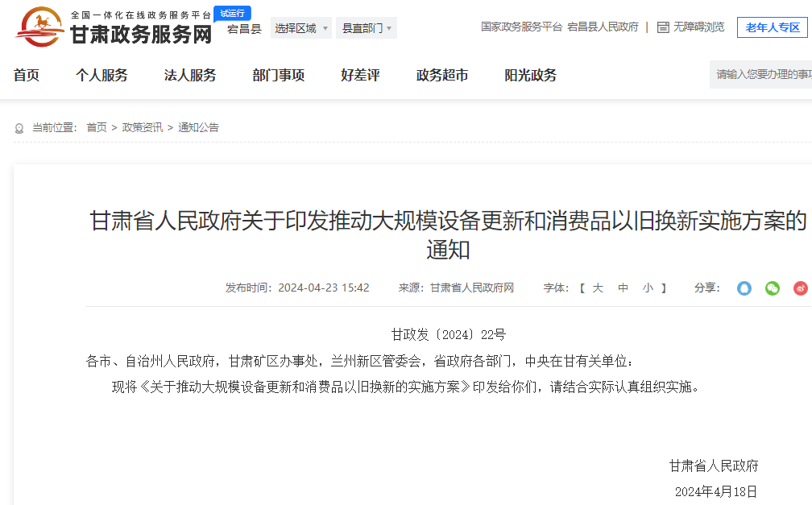Share article via Weibo icon
Viewport: 812px width, 505px height.
[x=800, y=288]
